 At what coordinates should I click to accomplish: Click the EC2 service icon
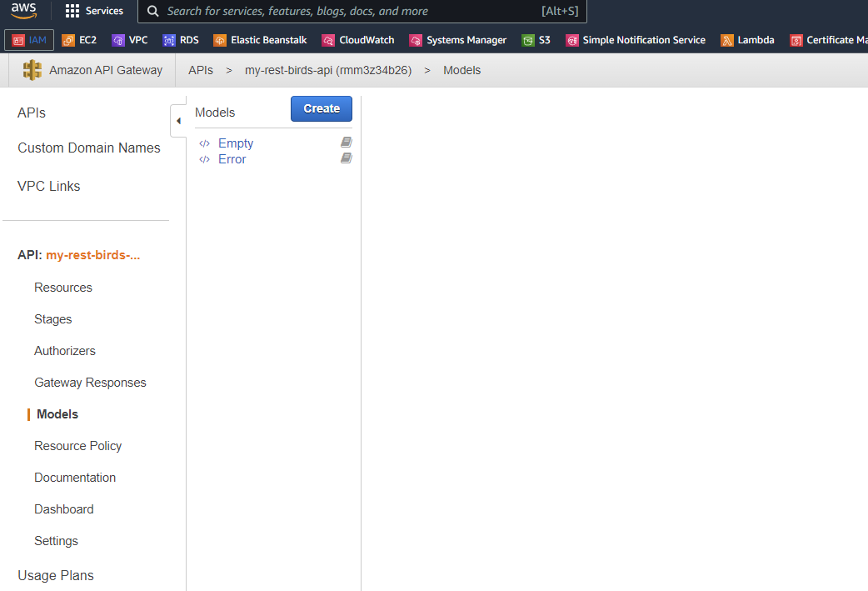[68, 41]
